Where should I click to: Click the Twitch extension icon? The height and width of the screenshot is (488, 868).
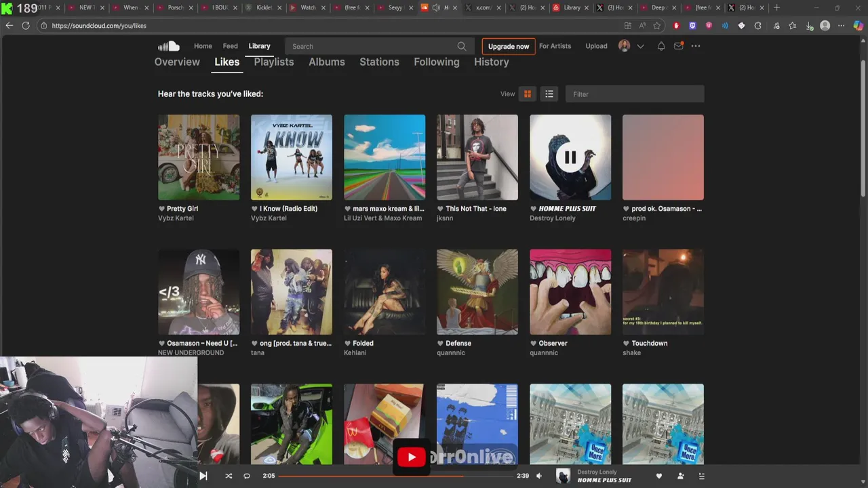(692, 26)
